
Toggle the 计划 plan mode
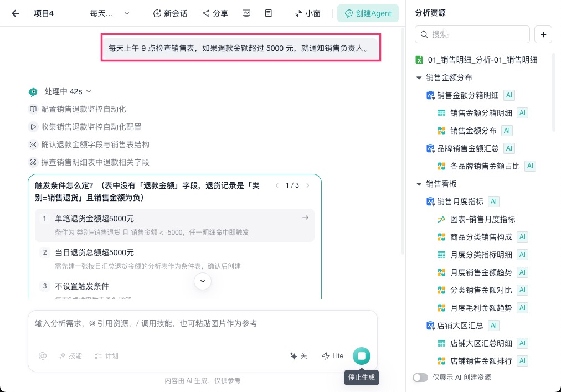106,356
